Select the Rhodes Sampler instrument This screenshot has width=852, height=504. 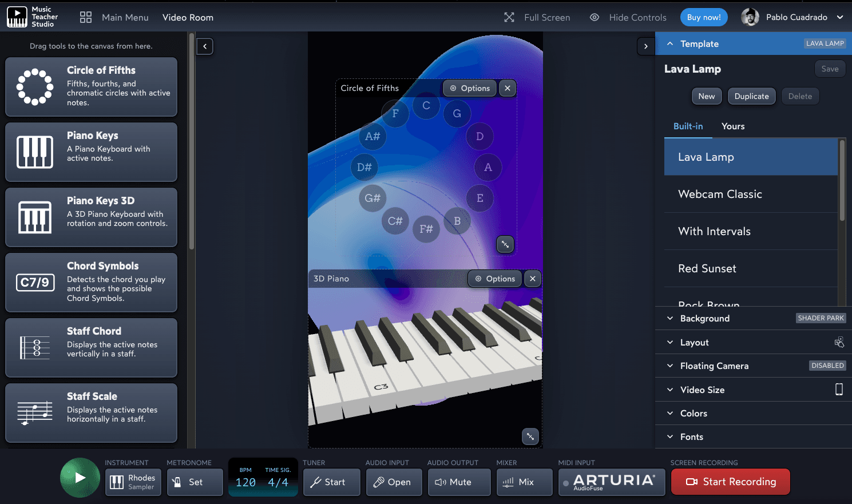click(133, 482)
